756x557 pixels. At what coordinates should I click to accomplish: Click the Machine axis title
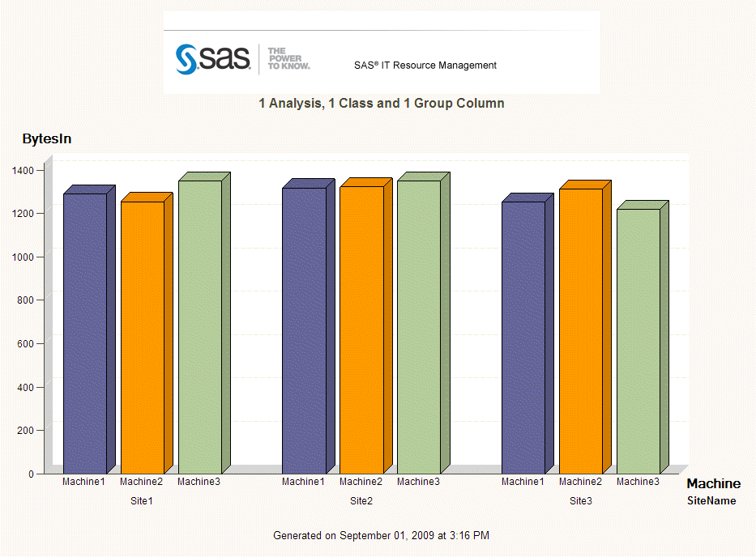714,483
